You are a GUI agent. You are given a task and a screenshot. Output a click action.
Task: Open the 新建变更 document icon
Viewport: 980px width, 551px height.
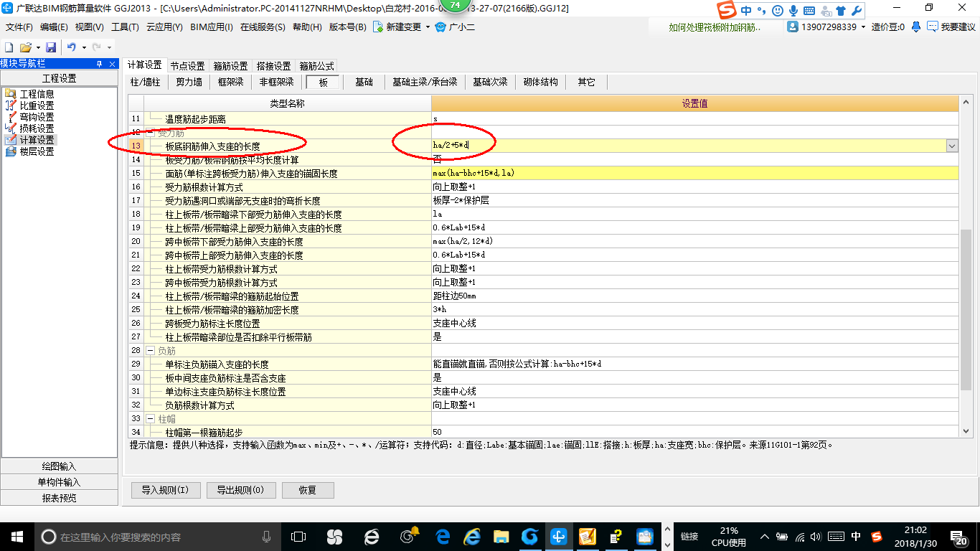[377, 27]
